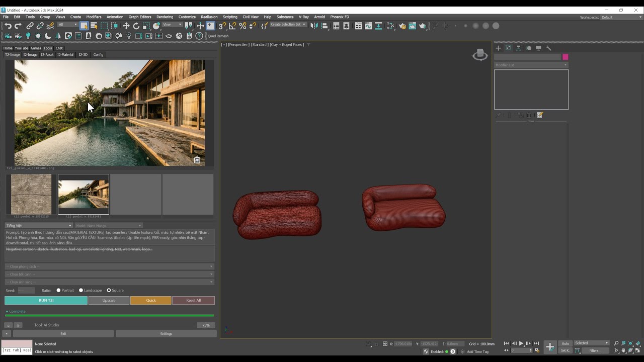Click the pink object color swatch
The image size is (644, 362).
tap(566, 57)
